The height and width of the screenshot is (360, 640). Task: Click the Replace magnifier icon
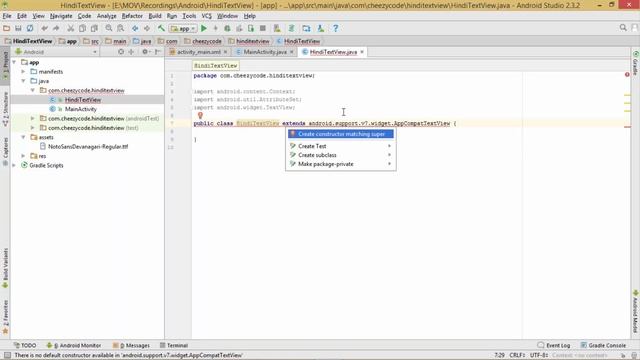[120, 29]
